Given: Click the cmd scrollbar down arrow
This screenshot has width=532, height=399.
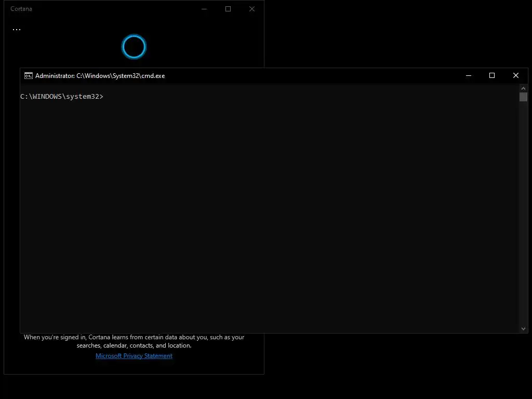Looking at the screenshot, I should click(x=523, y=328).
